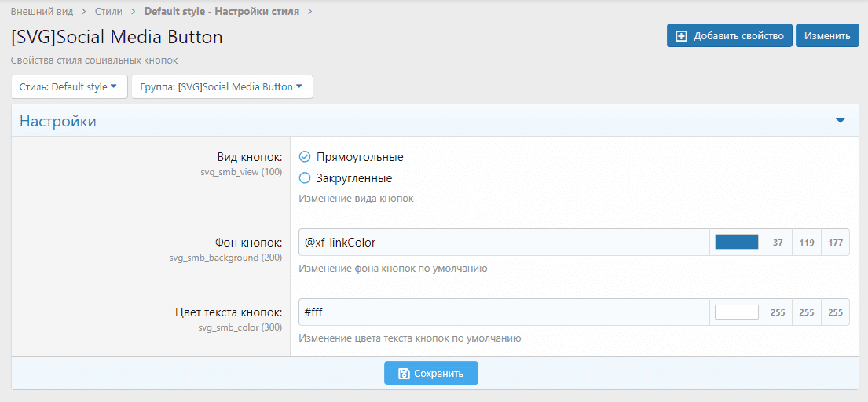
Task: Select the Закругленные radio option
Action: [x=305, y=178]
